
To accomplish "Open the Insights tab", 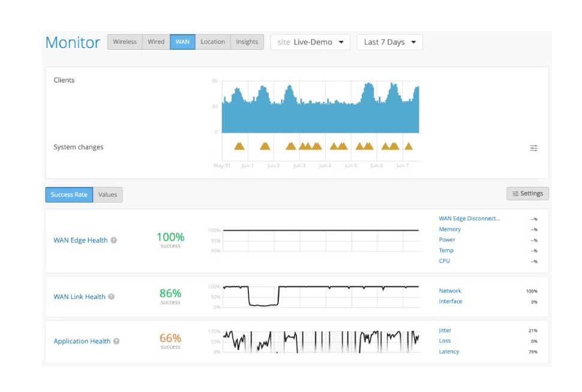I will (247, 42).
